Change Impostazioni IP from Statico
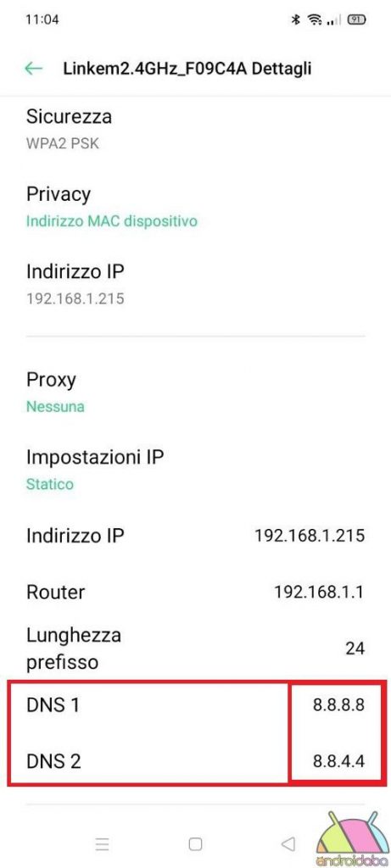The height and width of the screenshot is (868, 391). pos(195,470)
